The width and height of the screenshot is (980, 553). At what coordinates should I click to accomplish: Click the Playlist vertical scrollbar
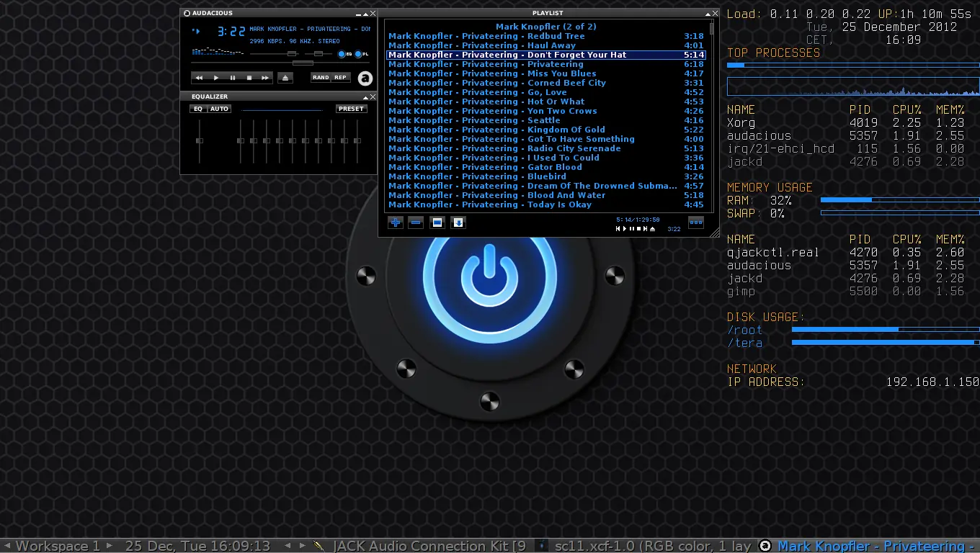712,115
